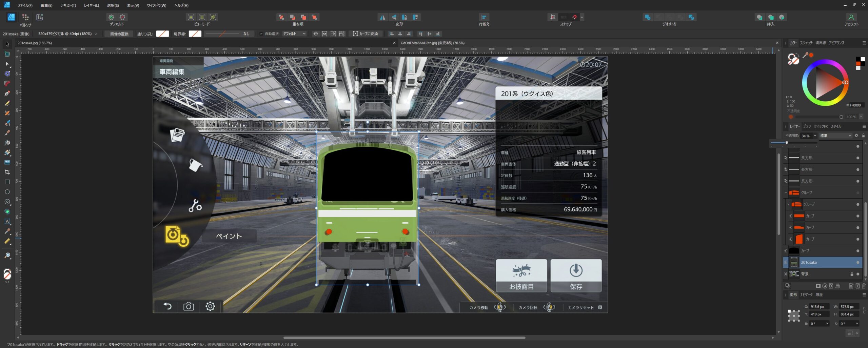Select the Ellipse tool
Screen dimensions: 868x348
7,192
